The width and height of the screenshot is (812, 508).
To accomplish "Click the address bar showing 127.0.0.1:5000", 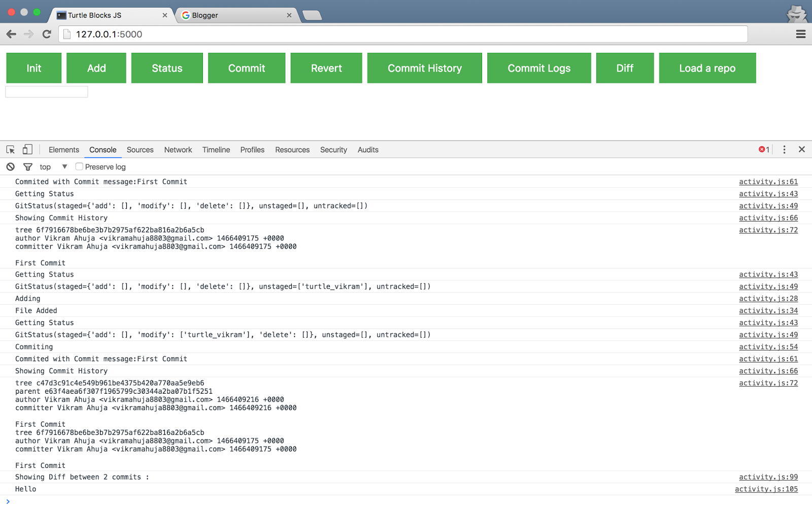I will (403, 34).
